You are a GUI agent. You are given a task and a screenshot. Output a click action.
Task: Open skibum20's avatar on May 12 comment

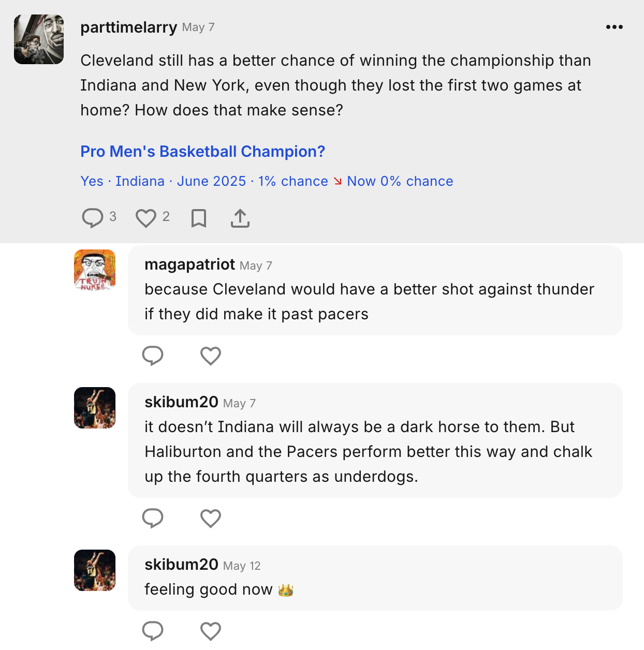95,570
